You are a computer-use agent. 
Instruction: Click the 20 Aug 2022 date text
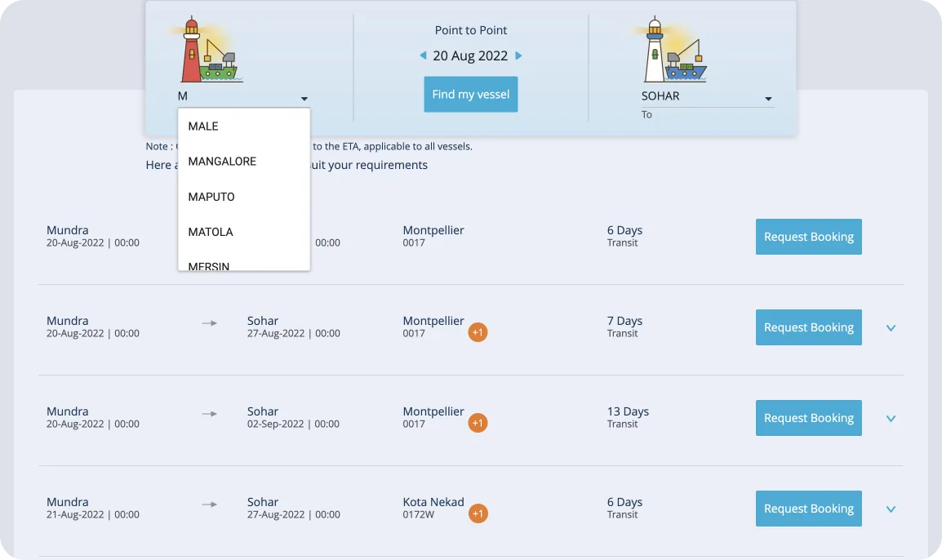470,56
